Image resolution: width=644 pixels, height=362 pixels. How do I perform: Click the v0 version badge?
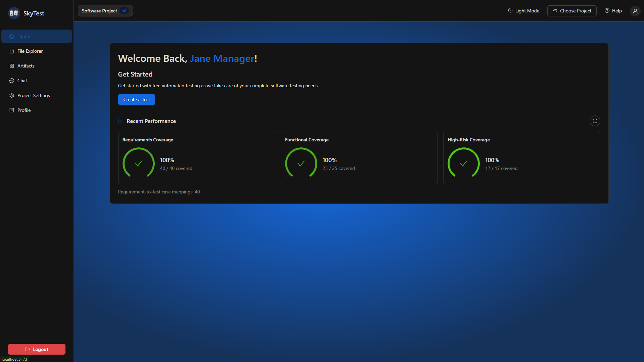pos(124,11)
